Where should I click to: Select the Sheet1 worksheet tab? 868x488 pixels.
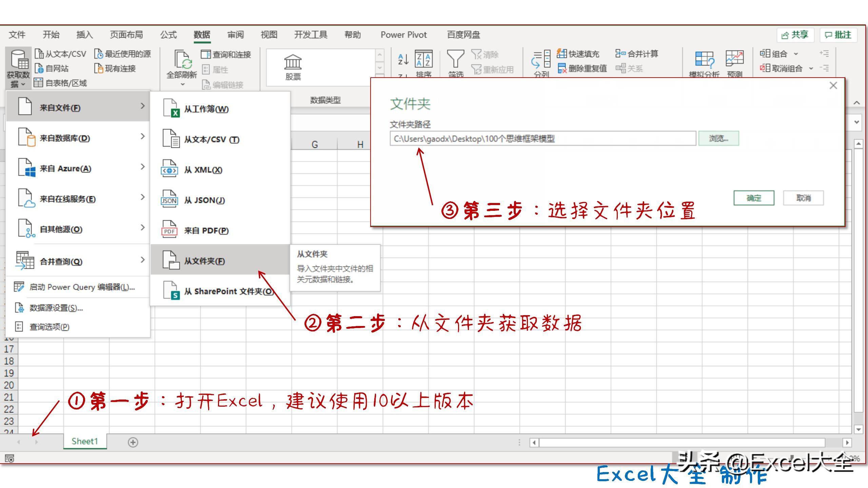pyautogui.click(x=85, y=441)
